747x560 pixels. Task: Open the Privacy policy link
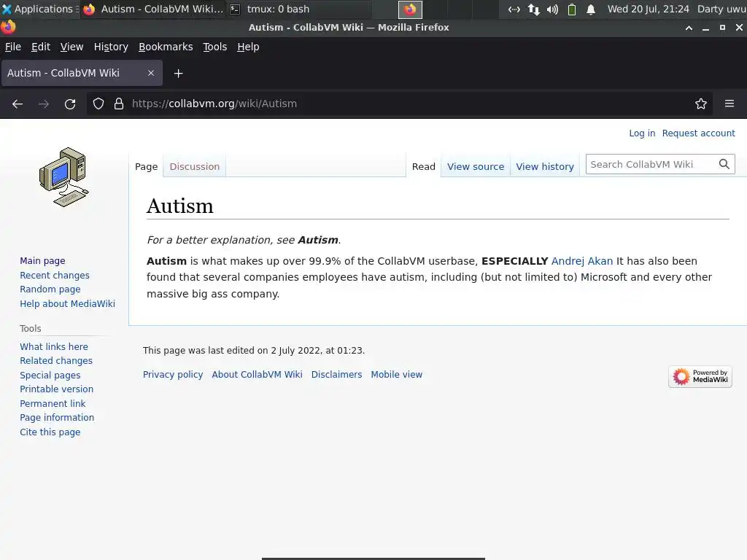pos(173,374)
